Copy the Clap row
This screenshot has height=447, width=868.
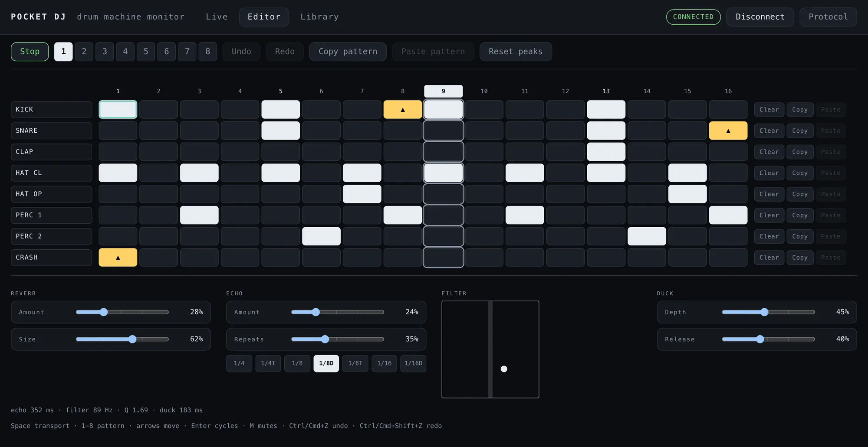(799, 152)
